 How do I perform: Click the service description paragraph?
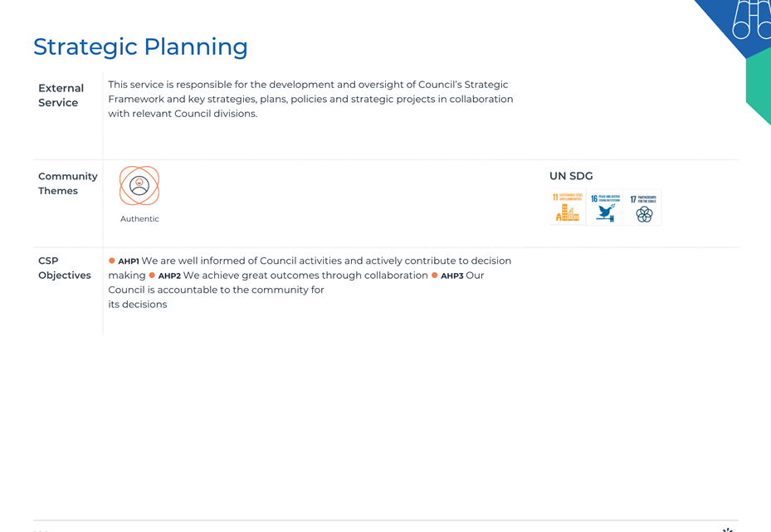click(x=310, y=99)
